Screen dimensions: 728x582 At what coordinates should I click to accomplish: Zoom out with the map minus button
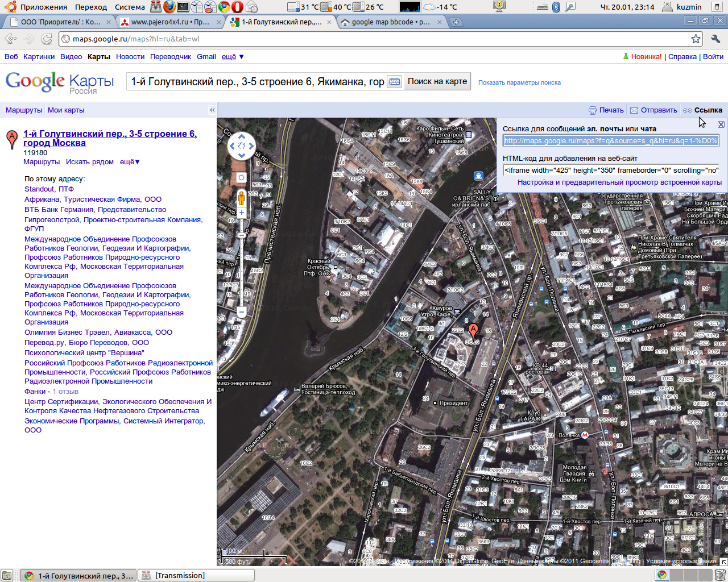click(241, 311)
